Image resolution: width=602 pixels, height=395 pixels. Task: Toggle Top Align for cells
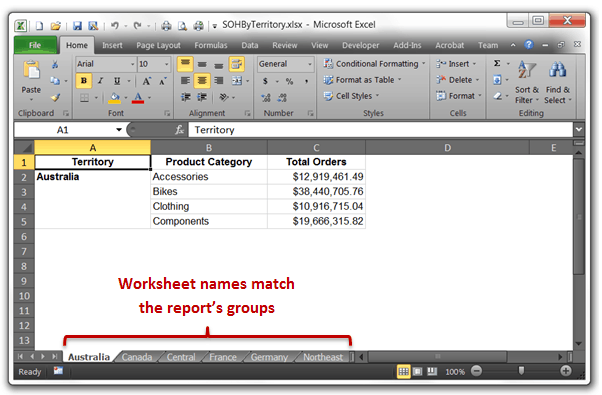[185, 64]
